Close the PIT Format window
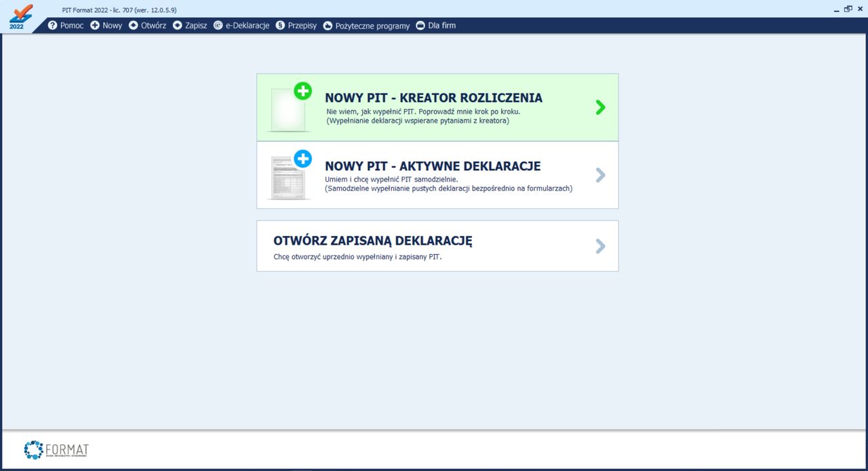The width and height of the screenshot is (868, 471). [x=859, y=9]
